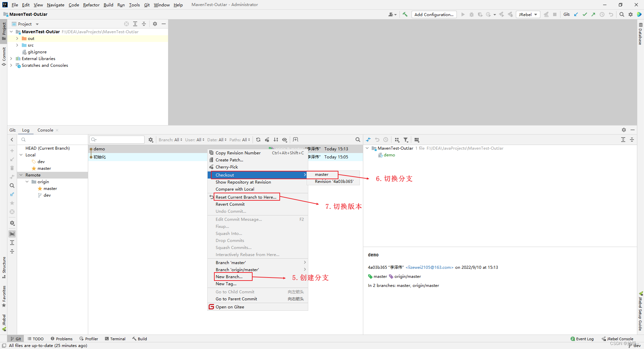
Task: Choose New Branch... from context menu
Action: coord(258,277)
